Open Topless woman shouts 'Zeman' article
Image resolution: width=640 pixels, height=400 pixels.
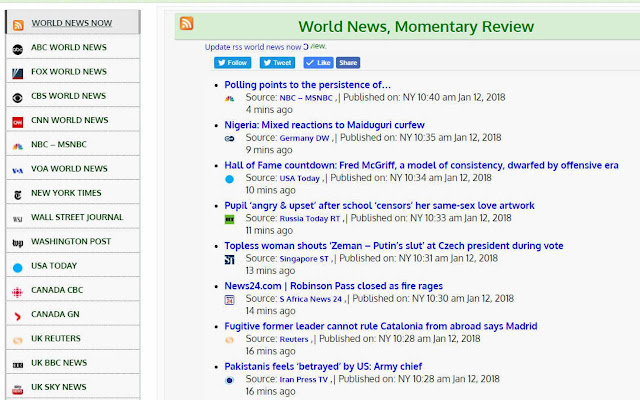click(394, 246)
